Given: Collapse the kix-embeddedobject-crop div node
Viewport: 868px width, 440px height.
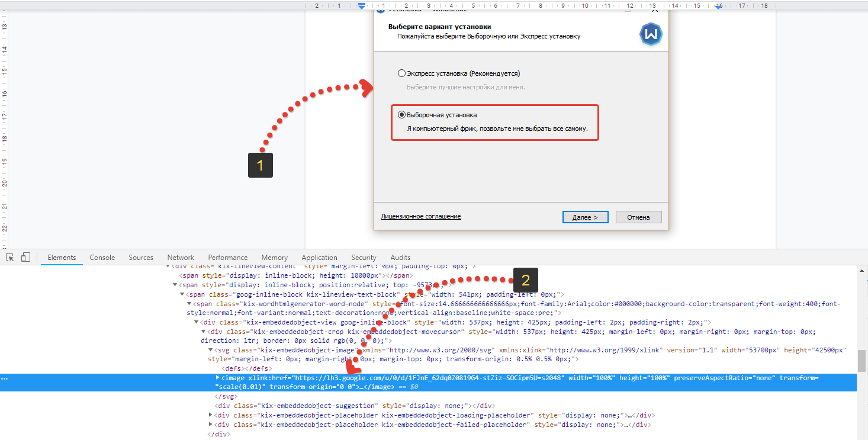Looking at the screenshot, I should click(x=204, y=332).
